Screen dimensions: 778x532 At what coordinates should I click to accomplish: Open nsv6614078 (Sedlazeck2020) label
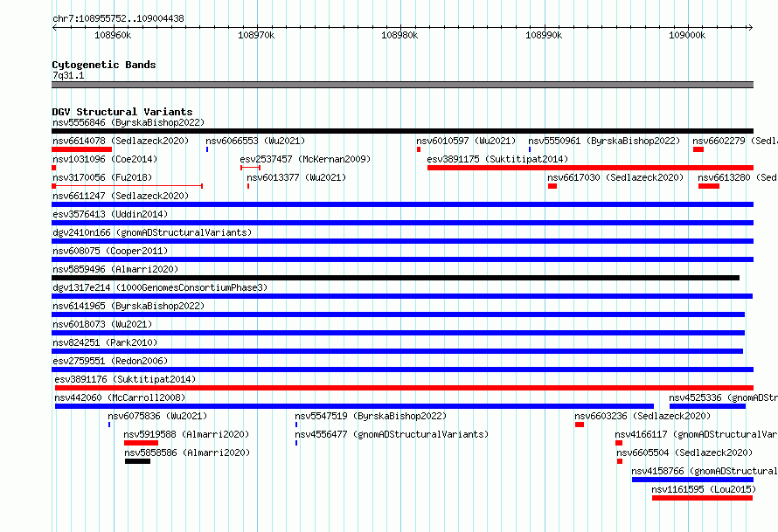[121, 141]
